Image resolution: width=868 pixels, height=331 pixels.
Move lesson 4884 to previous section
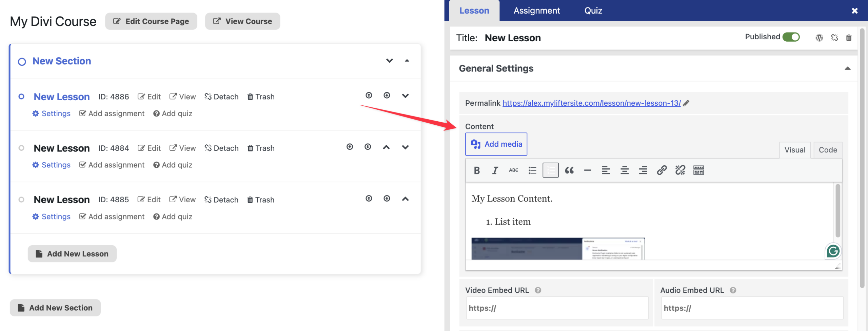coord(350,147)
